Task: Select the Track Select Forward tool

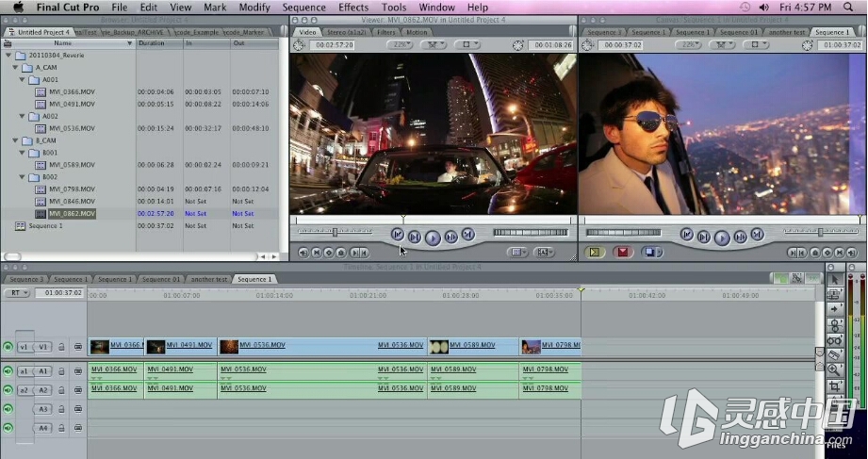Action: coord(834,309)
